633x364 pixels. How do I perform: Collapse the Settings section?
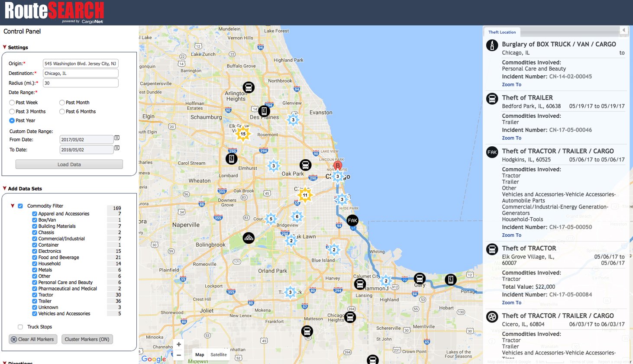point(4,47)
